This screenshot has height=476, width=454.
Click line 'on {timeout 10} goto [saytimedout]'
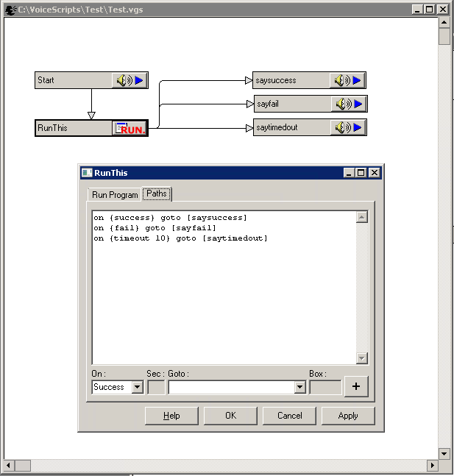point(181,238)
